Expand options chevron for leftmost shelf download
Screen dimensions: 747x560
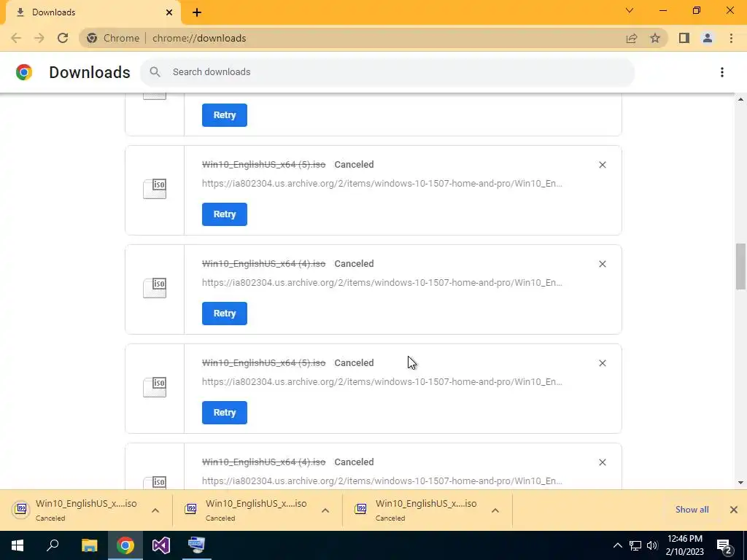coord(155,510)
